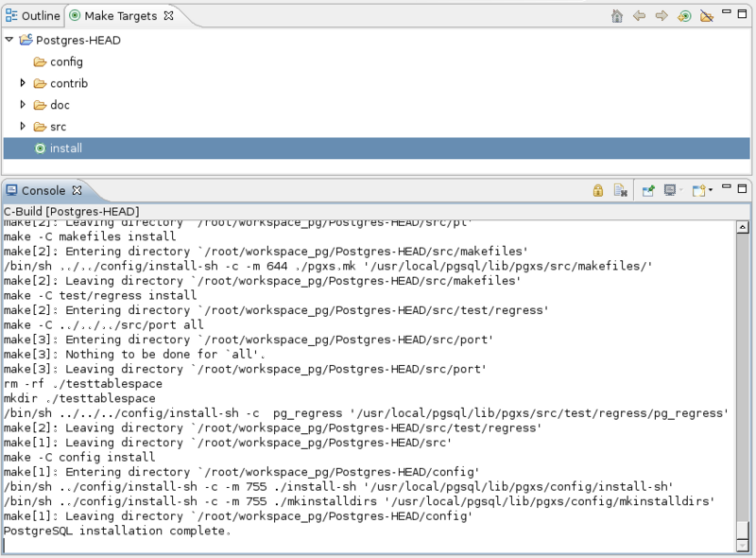Screen dimensions: 756x558
Task: Click the Build Make Target icon
Action: point(684,16)
